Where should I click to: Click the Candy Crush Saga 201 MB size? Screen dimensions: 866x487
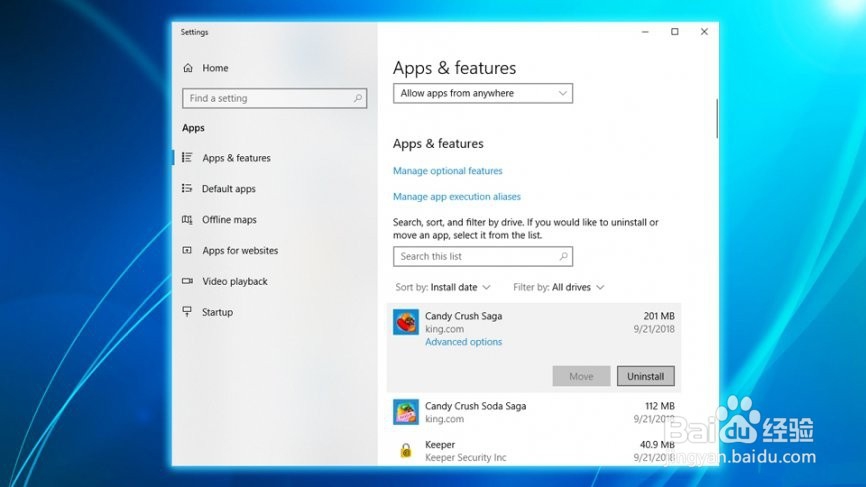658,316
